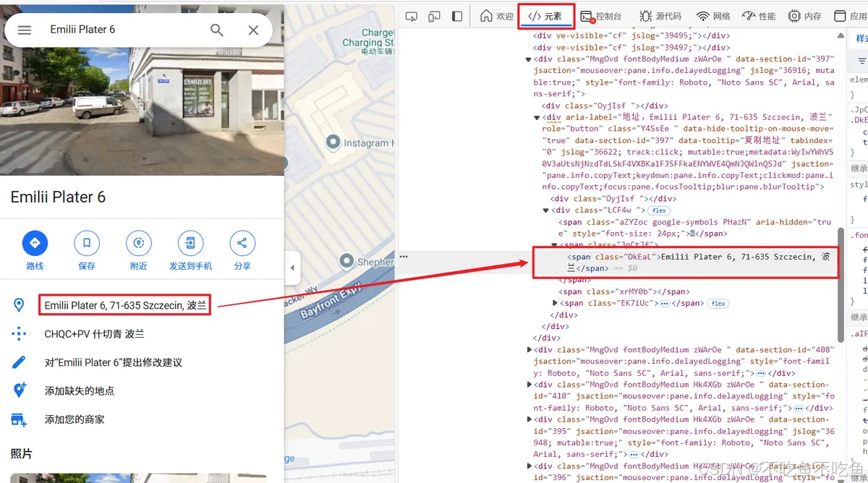
Task: Click 添加您的商家
Action: click(75, 419)
